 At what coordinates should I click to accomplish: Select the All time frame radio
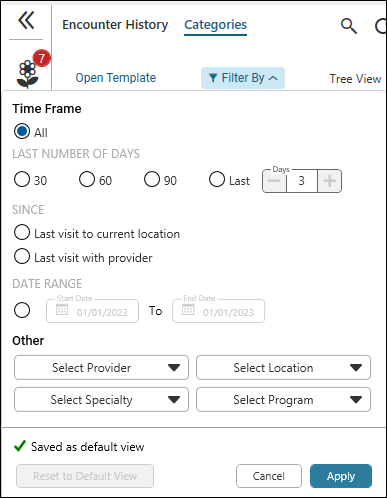pos(22,131)
